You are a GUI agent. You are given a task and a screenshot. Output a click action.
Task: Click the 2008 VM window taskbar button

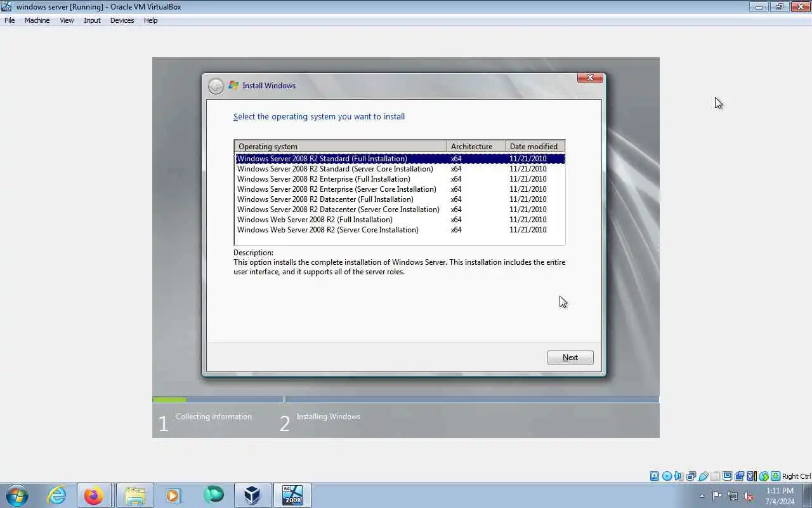(x=292, y=495)
